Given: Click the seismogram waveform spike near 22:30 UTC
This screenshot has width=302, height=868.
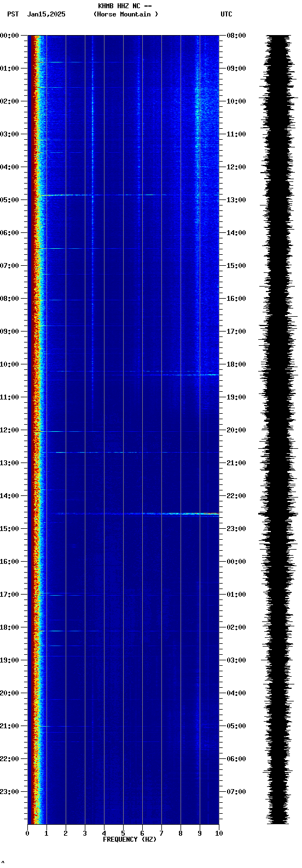Looking at the screenshot, I should 278,514.
